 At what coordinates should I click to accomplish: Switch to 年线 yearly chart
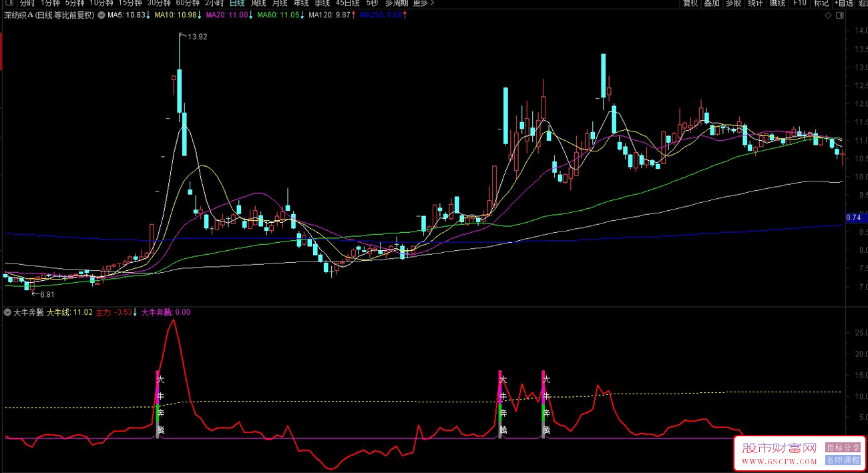301,3
